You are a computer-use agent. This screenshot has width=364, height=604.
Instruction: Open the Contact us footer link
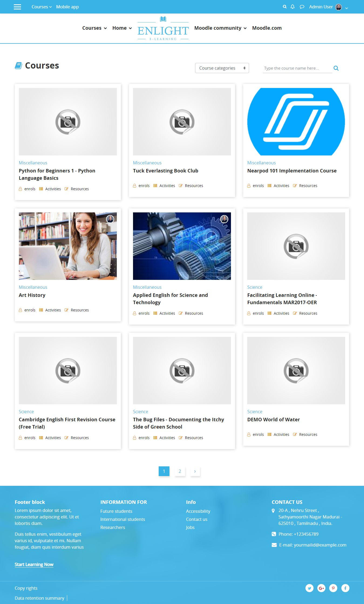click(x=197, y=519)
